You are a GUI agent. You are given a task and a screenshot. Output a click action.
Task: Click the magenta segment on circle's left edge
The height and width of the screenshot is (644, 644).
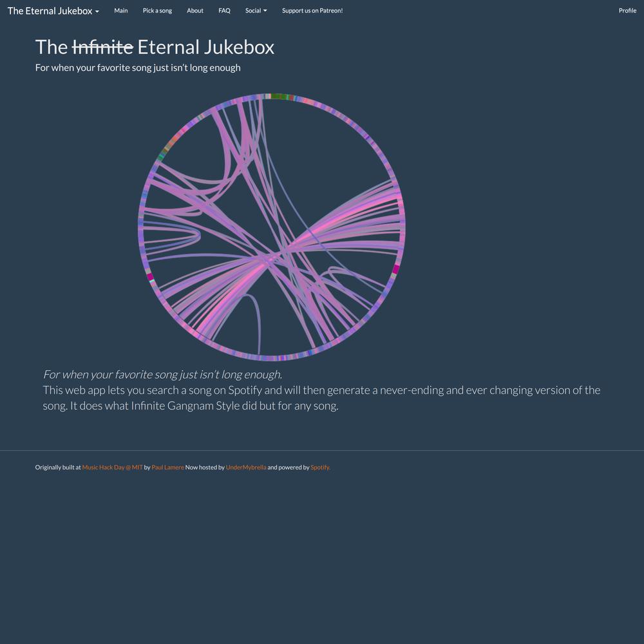150,276
